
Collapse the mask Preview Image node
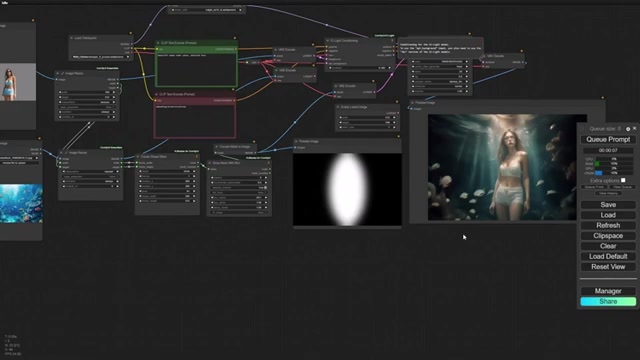[x=296, y=142]
